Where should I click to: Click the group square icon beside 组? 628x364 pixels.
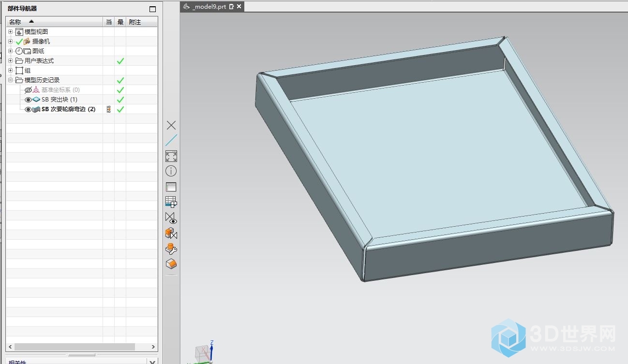pos(19,71)
